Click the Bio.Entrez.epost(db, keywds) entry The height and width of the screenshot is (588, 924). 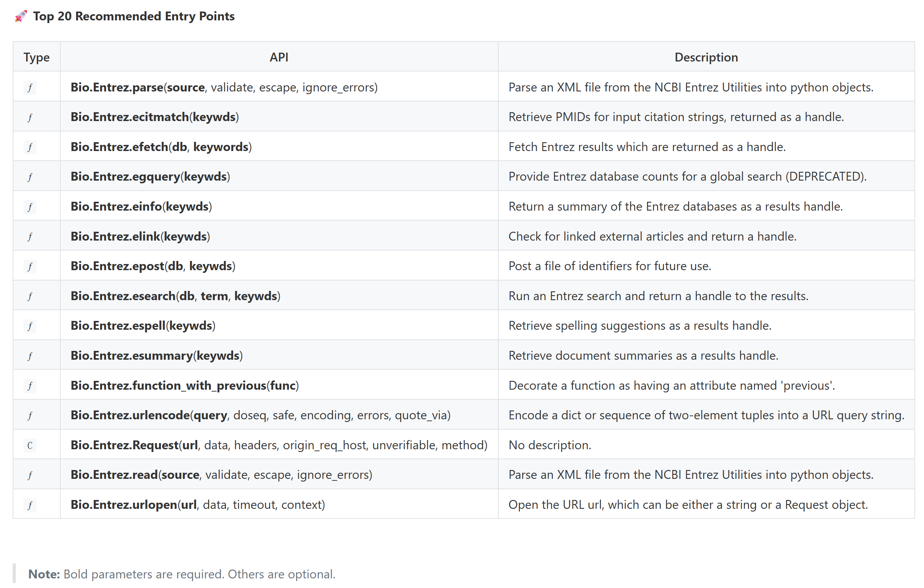tap(153, 266)
